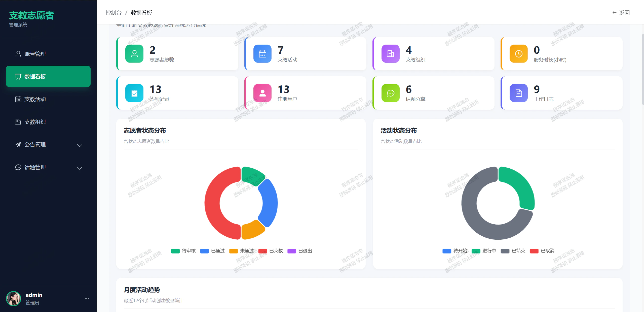Click the cyan 签到记录 clipboard icon
Screen dimensions: 644x312
pyautogui.click(x=134, y=93)
